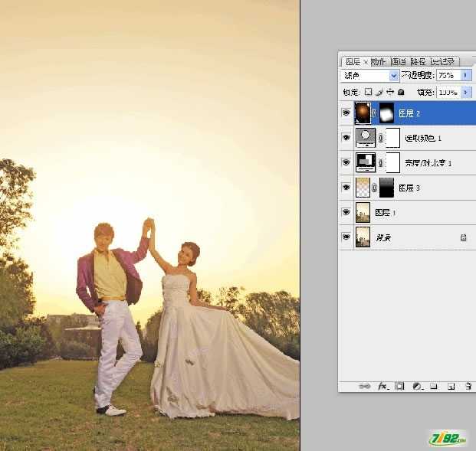This screenshot has width=476, height=451.
Task: Hide the 图层 2 layer
Action: (x=346, y=113)
